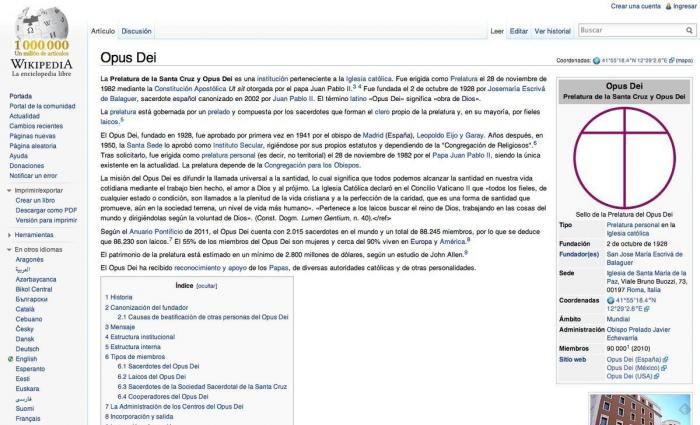
Task: Jump to section 3 Mensaje
Action: point(120,327)
